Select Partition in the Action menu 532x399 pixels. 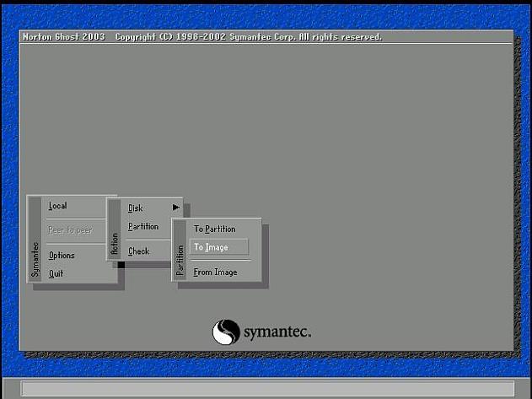click(x=143, y=227)
